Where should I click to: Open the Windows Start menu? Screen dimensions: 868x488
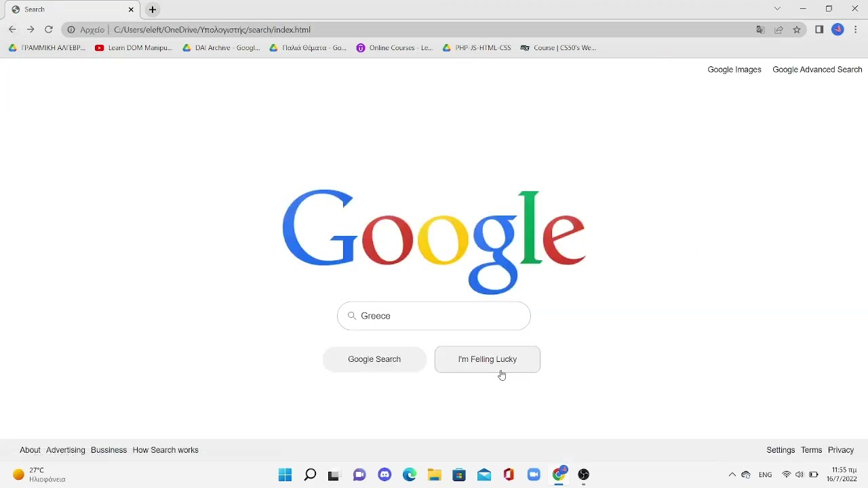tap(285, 474)
